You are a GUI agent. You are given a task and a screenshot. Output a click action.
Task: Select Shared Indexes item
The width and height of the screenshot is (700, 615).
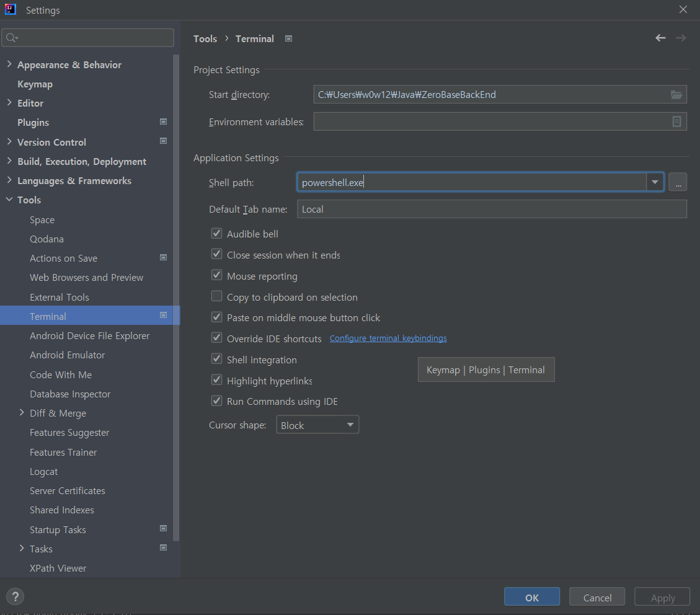click(61, 510)
